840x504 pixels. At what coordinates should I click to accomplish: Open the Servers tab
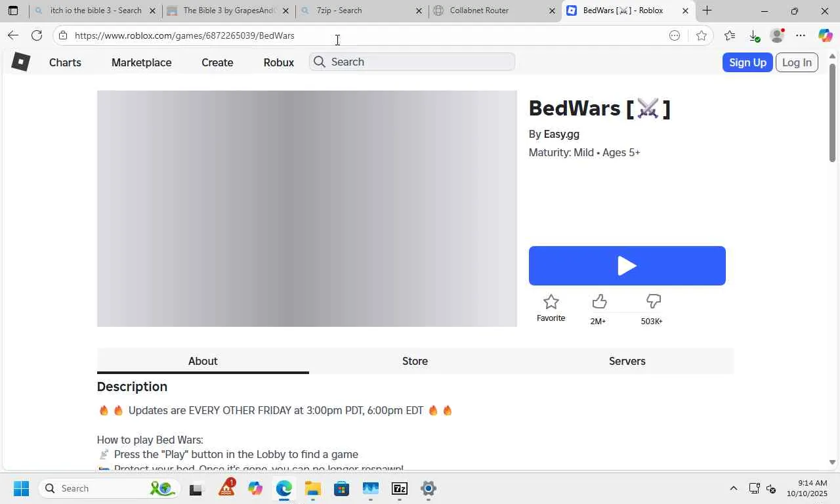click(627, 361)
